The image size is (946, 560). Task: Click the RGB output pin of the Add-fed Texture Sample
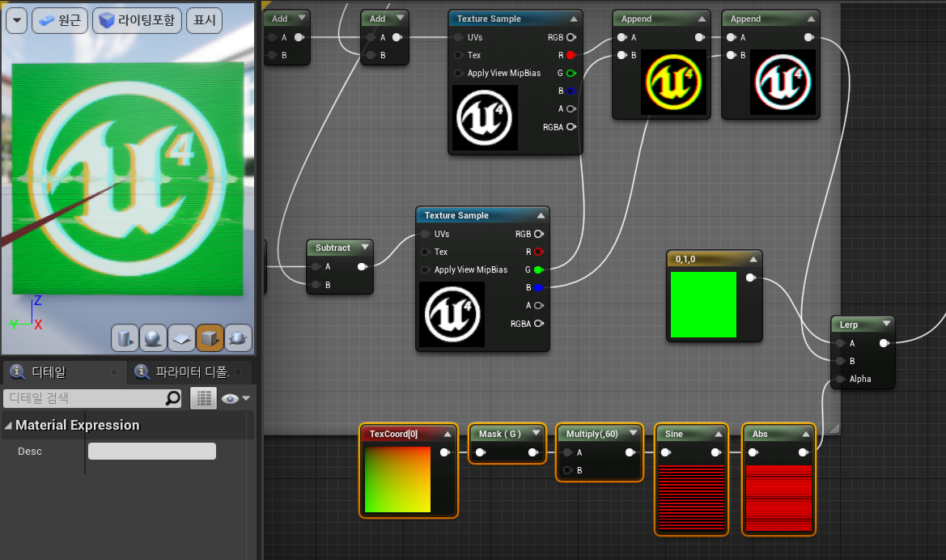point(571,37)
